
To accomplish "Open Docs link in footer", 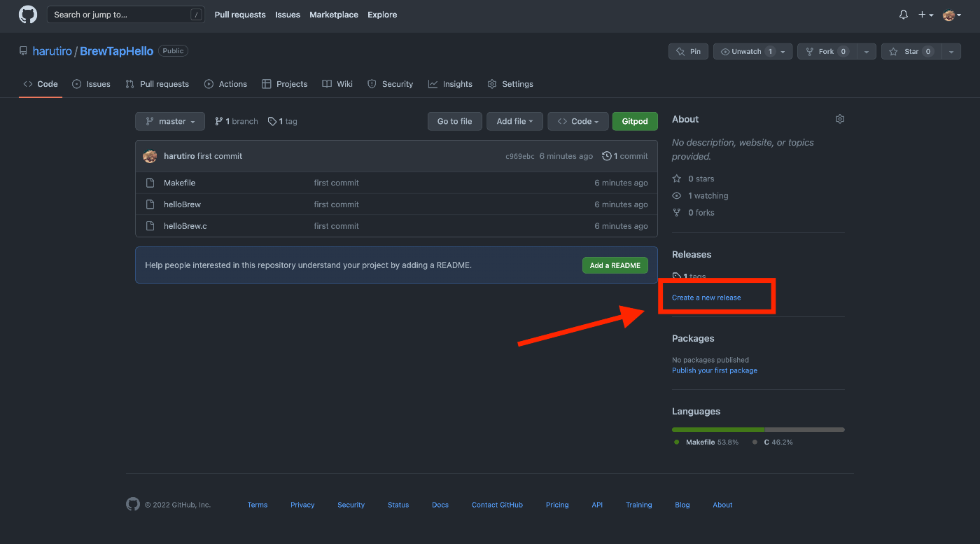I will [x=440, y=505].
